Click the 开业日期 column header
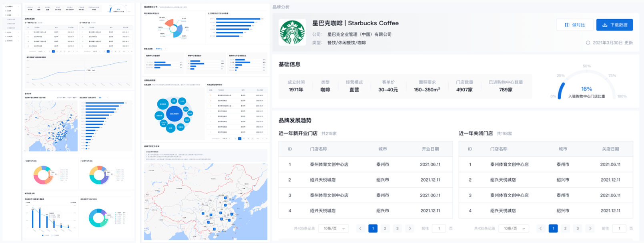The width and height of the screenshot is (644, 243). 430,149
